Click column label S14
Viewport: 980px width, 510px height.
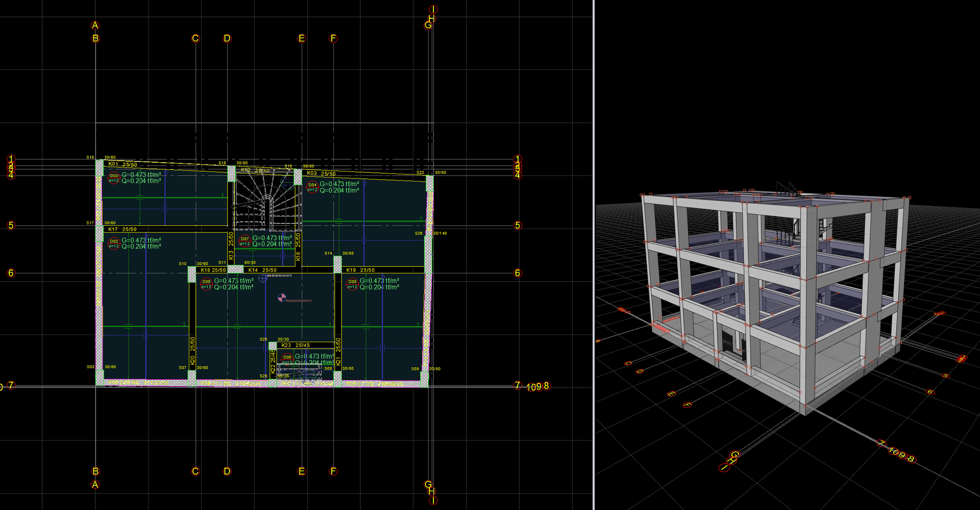coord(328,253)
